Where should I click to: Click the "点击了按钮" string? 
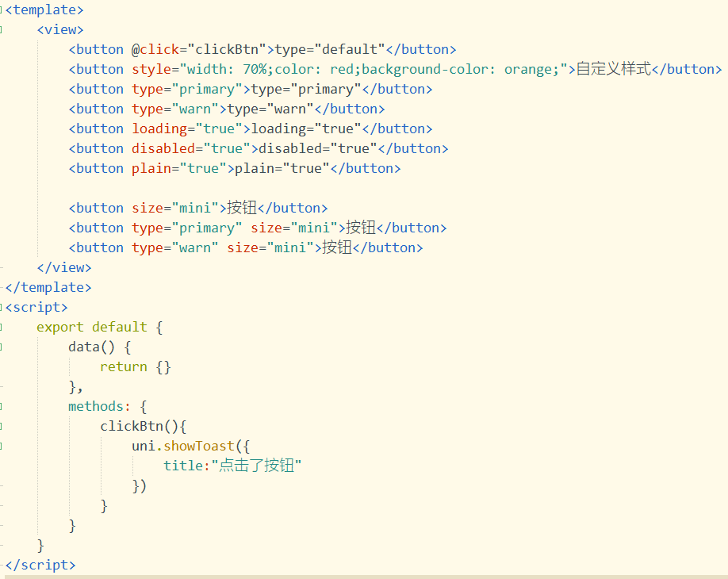(256, 466)
